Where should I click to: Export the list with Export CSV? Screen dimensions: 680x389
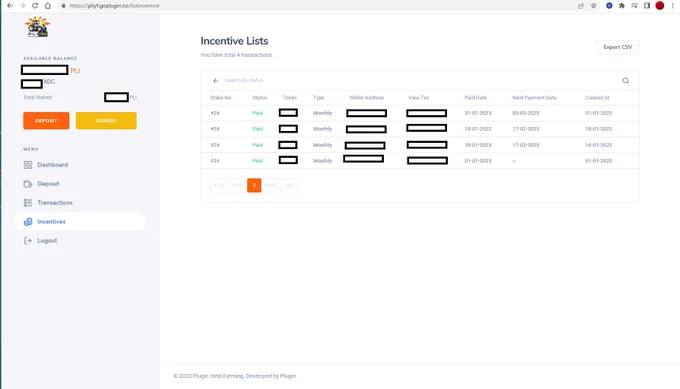pyautogui.click(x=618, y=47)
